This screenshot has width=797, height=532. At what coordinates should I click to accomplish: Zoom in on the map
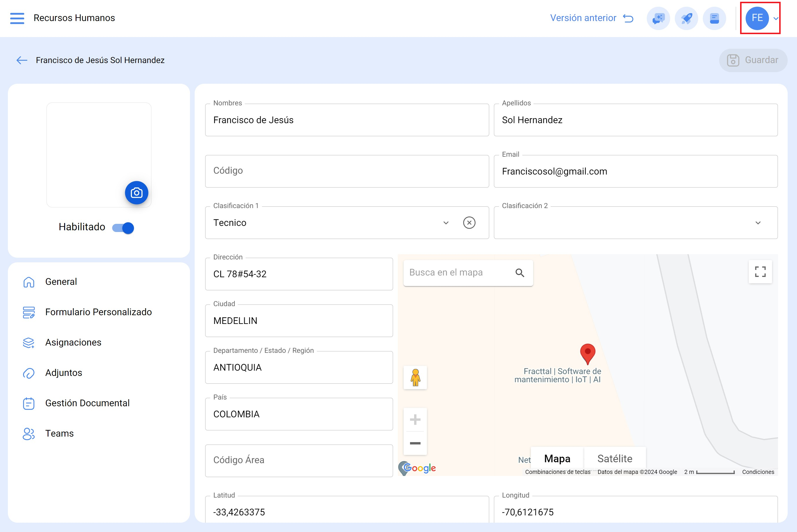coord(415,420)
